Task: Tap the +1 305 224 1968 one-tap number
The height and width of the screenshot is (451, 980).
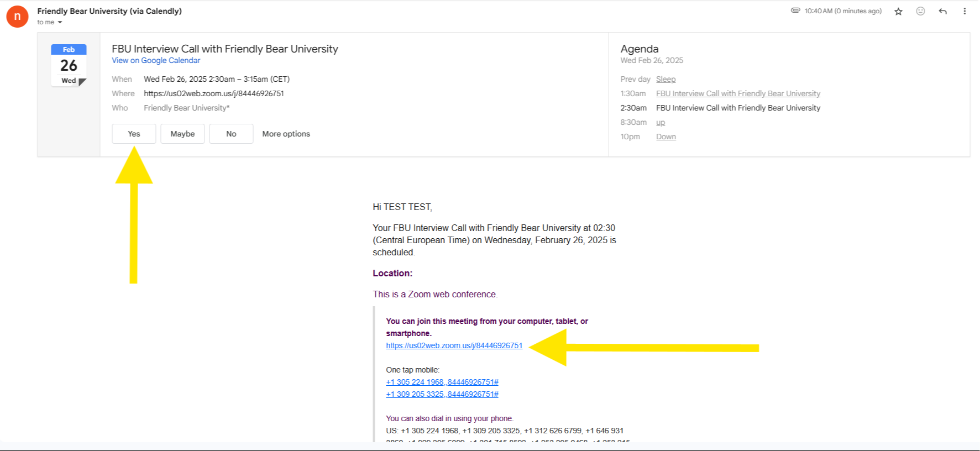Action: point(442,382)
